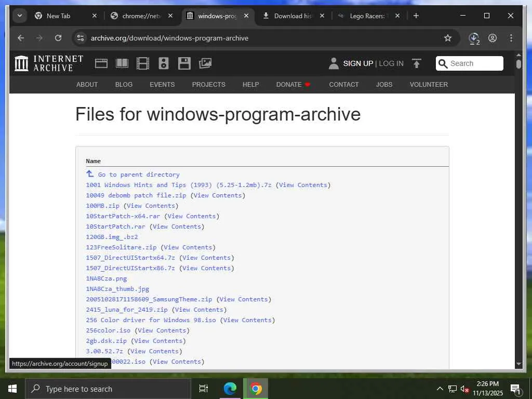Open Chrome three-dot menu

(511, 38)
